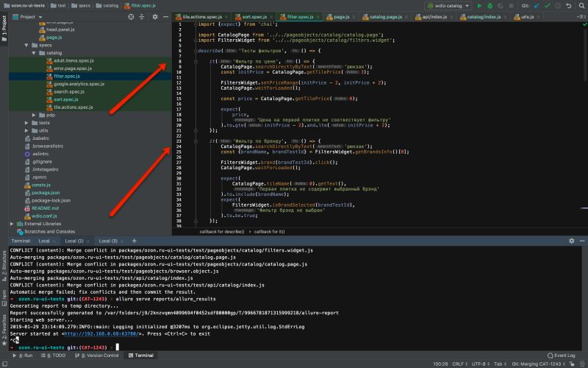Expand the pdp folder

tap(34, 115)
